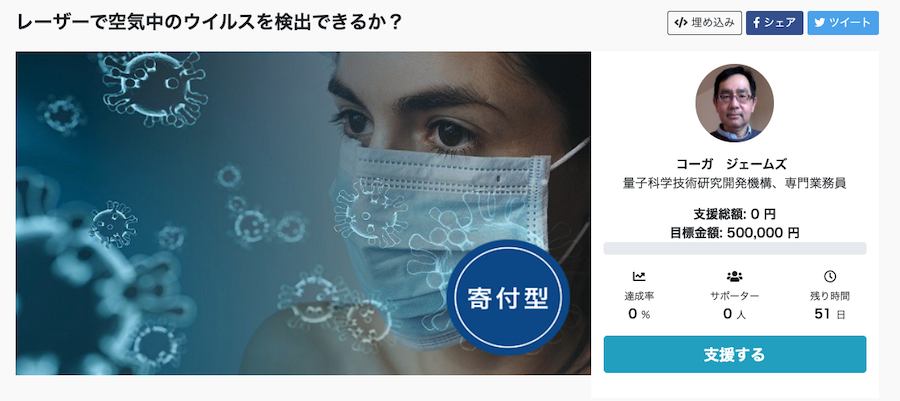
Task: Click the code brackets icon in the embed button
Action: (x=681, y=23)
